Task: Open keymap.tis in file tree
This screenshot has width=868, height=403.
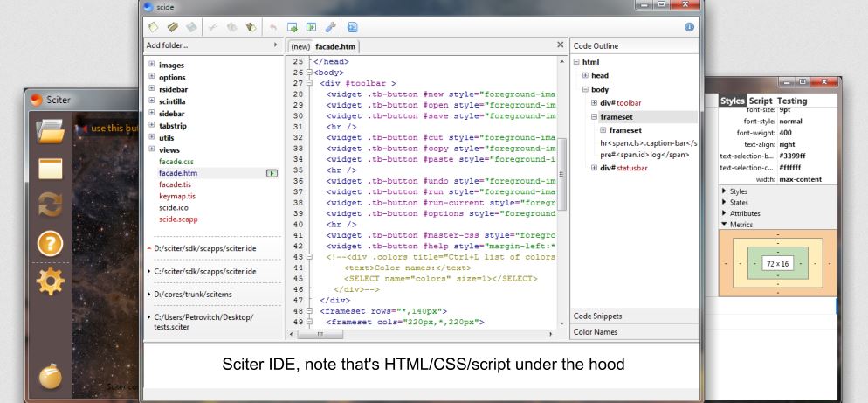Action: pos(177,196)
